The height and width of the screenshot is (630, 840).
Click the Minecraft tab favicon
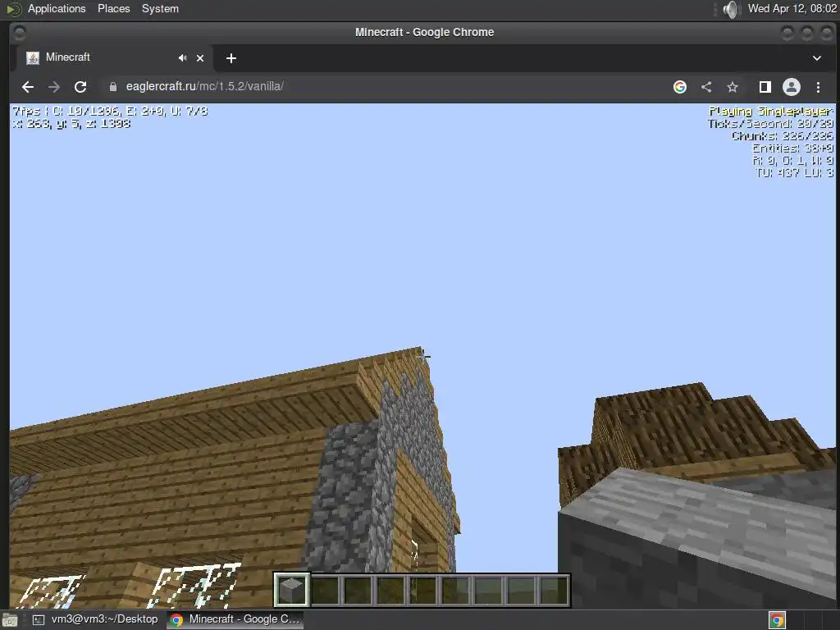click(x=33, y=58)
